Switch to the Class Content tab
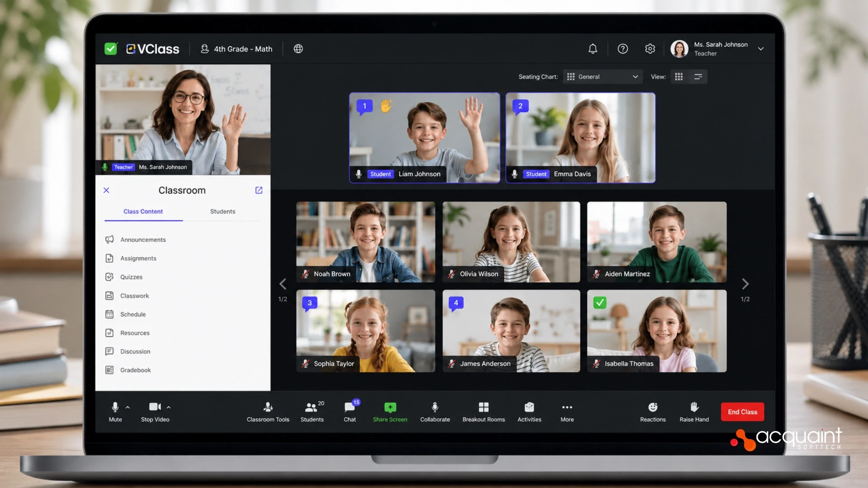The width and height of the screenshot is (868, 488). point(143,211)
